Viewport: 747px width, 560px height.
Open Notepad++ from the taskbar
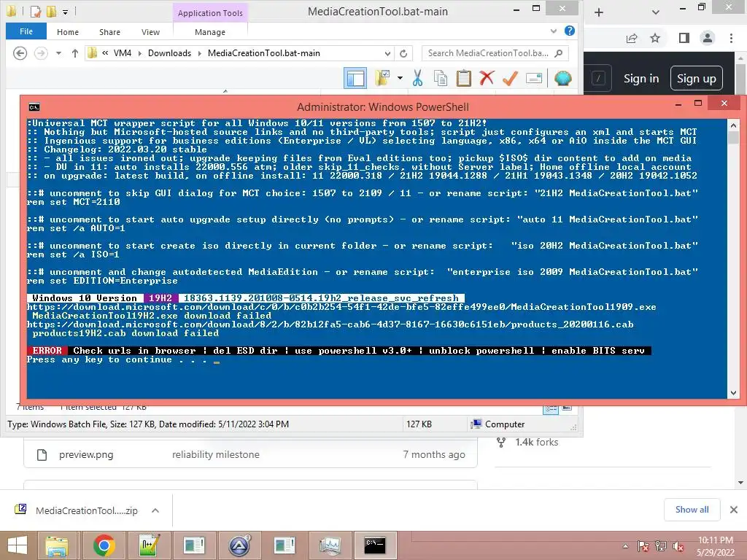[149, 545]
